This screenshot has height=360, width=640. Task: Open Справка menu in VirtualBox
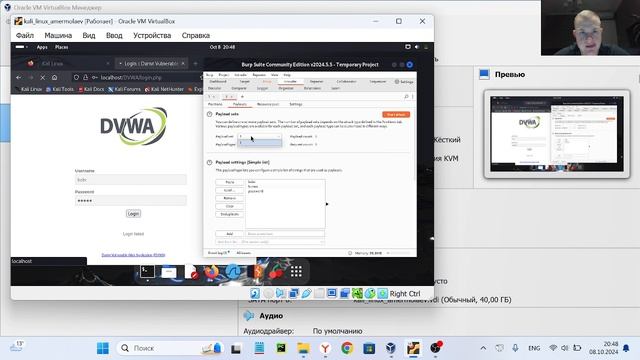click(x=196, y=36)
